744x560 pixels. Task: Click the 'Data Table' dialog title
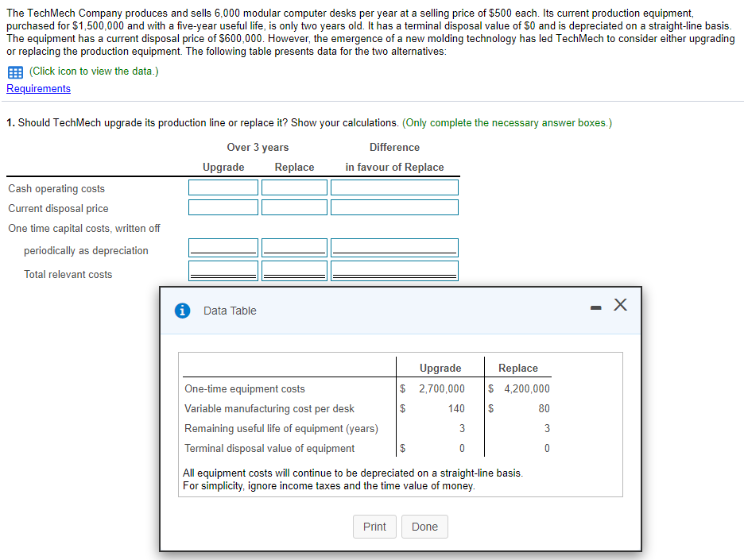coord(230,311)
